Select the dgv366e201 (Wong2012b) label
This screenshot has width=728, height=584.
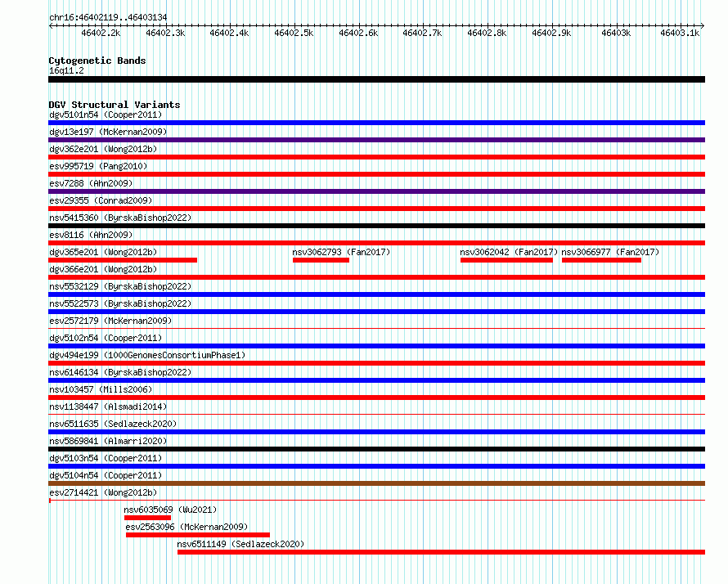click(x=103, y=269)
